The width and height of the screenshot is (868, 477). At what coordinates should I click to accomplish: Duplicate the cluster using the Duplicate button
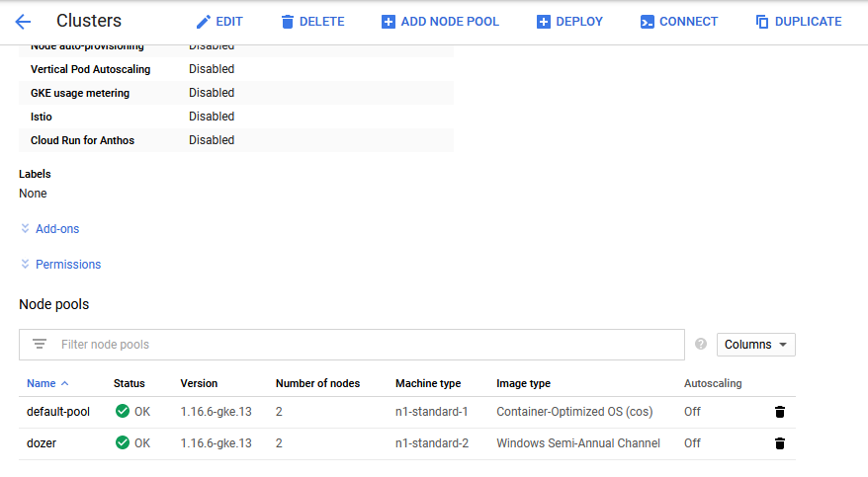coord(798,22)
